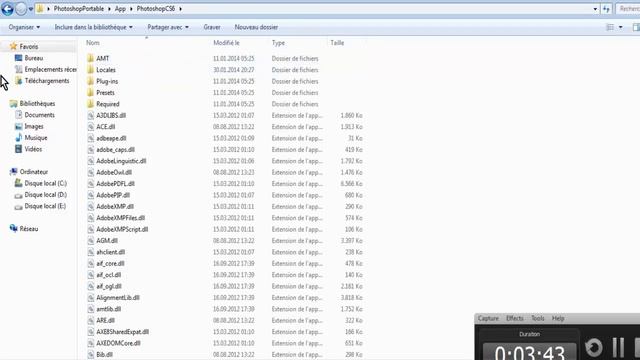The width and height of the screenshot is (640, 360).
Task: Click the Locales folder icon
Action: (91, 70)
